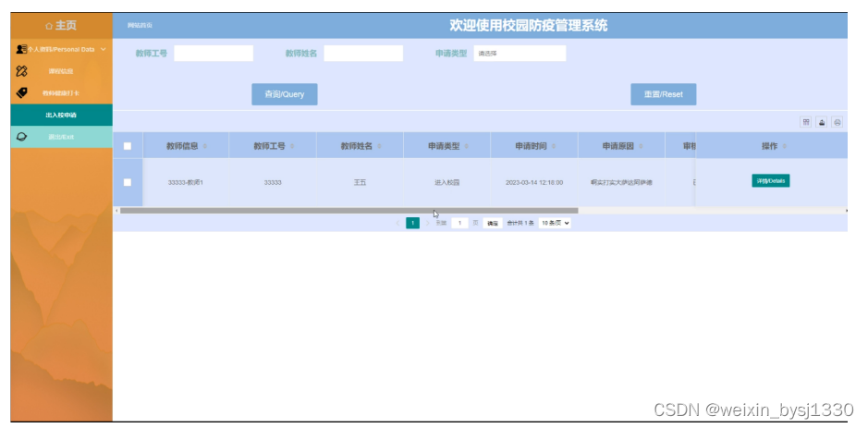The height and width of the screenshot is (428, 868).
Task: Click the name cell 王五
Action: pyautogui.click(x=360, y=182)
